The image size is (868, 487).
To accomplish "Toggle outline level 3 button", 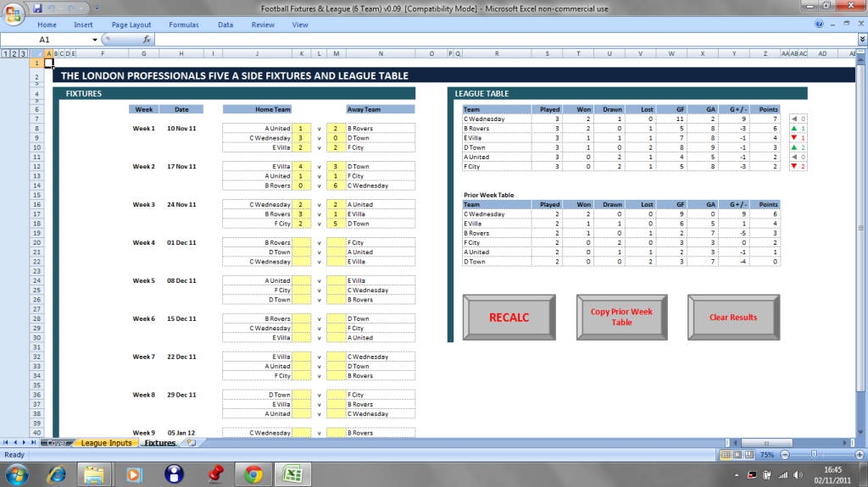I will pyautogui.click(x=22, y=54).
